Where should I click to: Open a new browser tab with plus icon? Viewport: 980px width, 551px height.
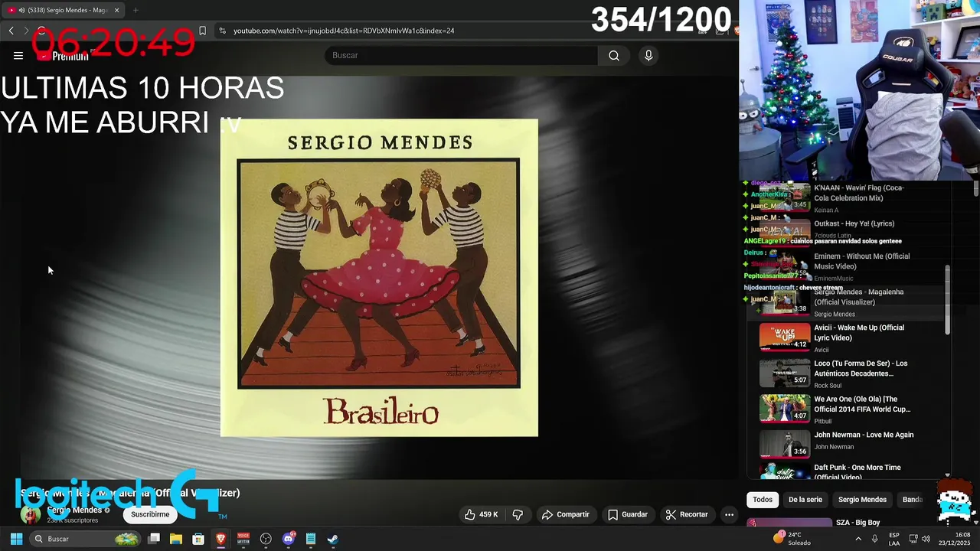pyautogui.click(x=136, y=10)
